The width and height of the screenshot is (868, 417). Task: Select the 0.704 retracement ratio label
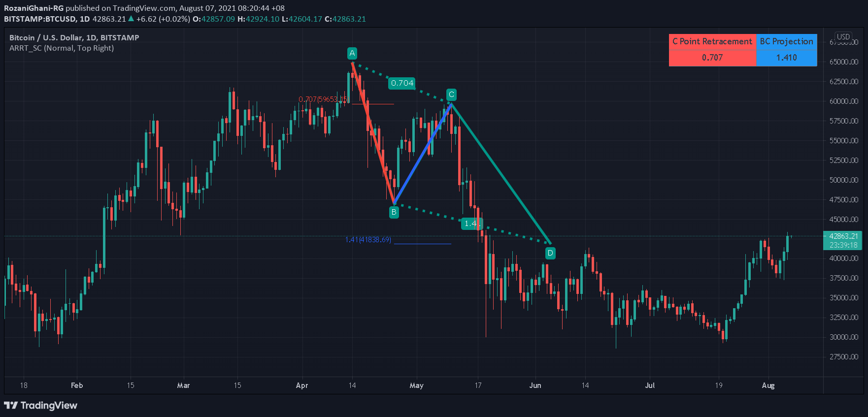[x=402, y=83]
